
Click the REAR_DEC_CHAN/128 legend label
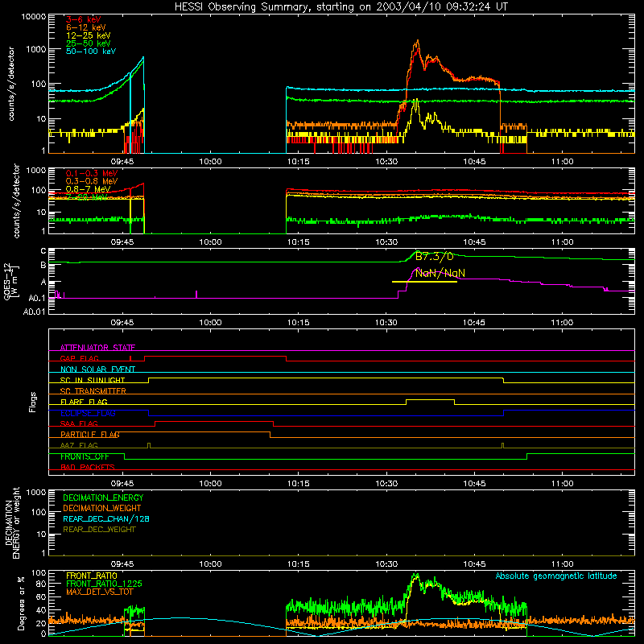pos(106,518)
